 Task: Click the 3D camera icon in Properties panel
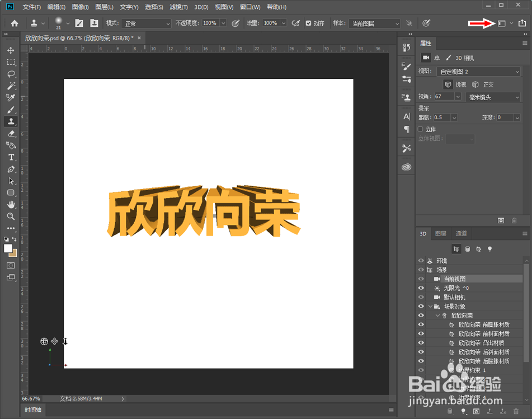[x=426, y=58]
